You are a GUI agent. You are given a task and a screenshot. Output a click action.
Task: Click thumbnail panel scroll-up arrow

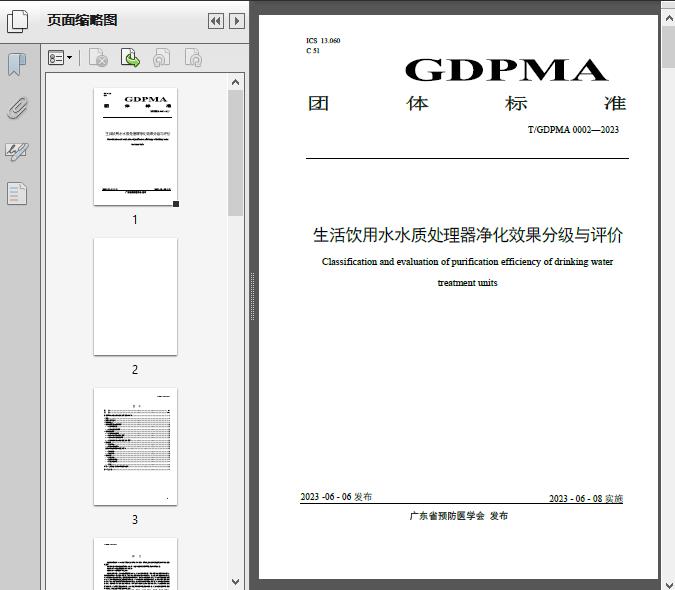tap(235, 82)
